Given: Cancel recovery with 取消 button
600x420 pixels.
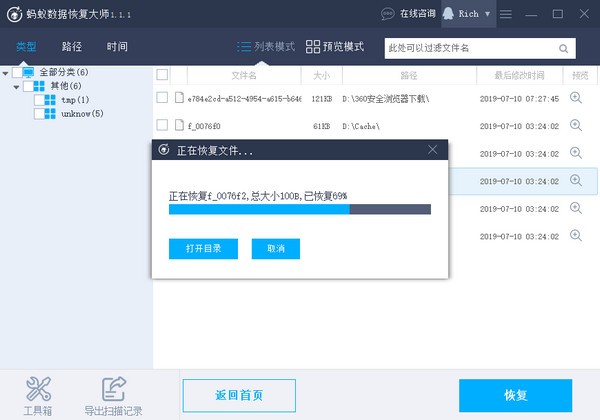Looking at the screenshot, I should 276,249.
